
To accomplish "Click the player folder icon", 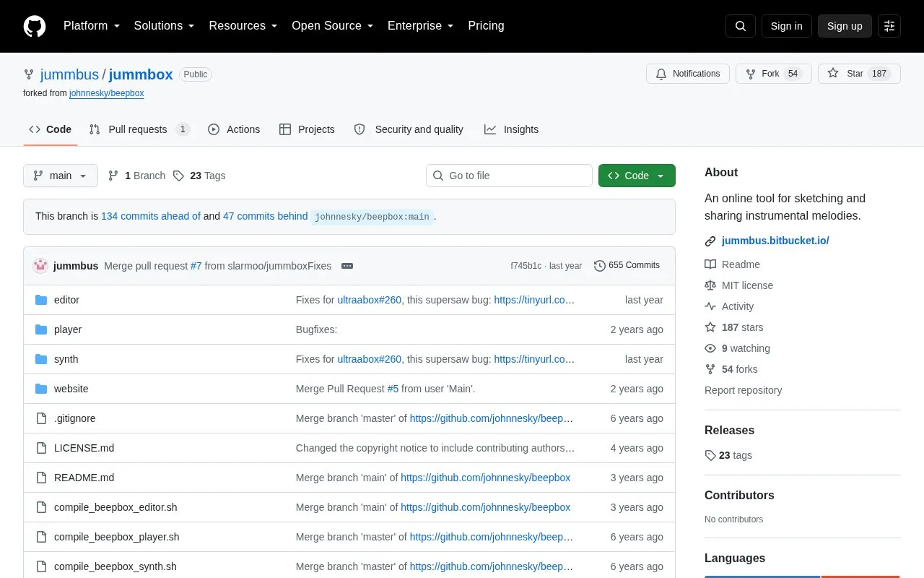I will click(41, 329).
